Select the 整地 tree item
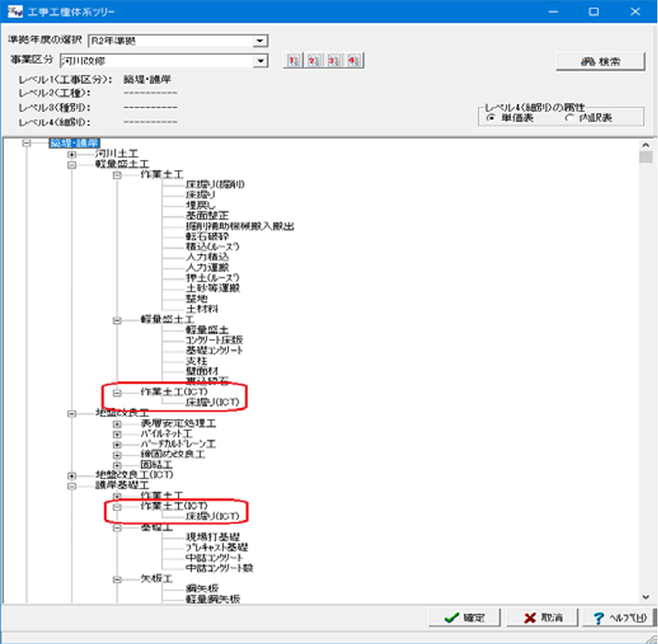This screenshot has width=658, height=644. [x=196, y=299]
